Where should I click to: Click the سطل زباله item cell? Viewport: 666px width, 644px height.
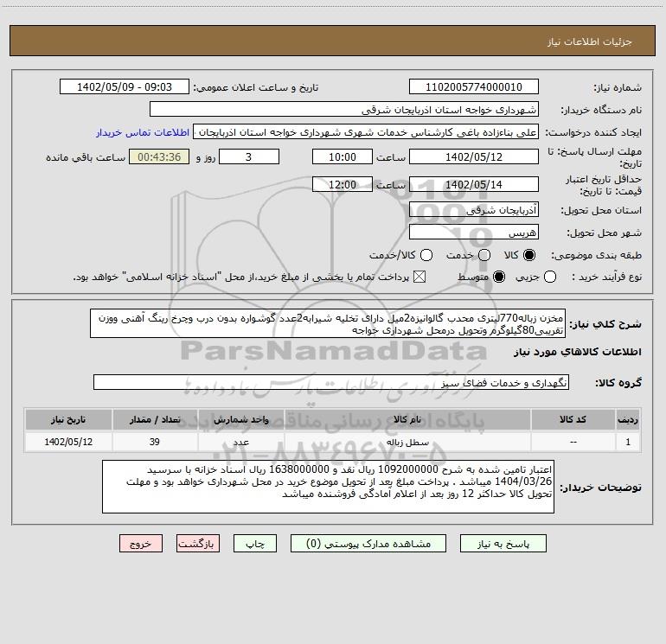pos(407,442)
